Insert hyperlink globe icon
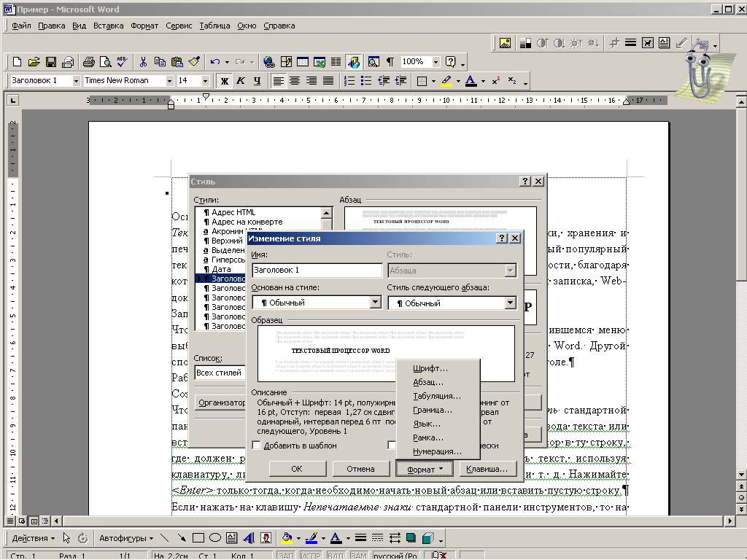Screen dimensions: 747x560 tap(268, 62)
